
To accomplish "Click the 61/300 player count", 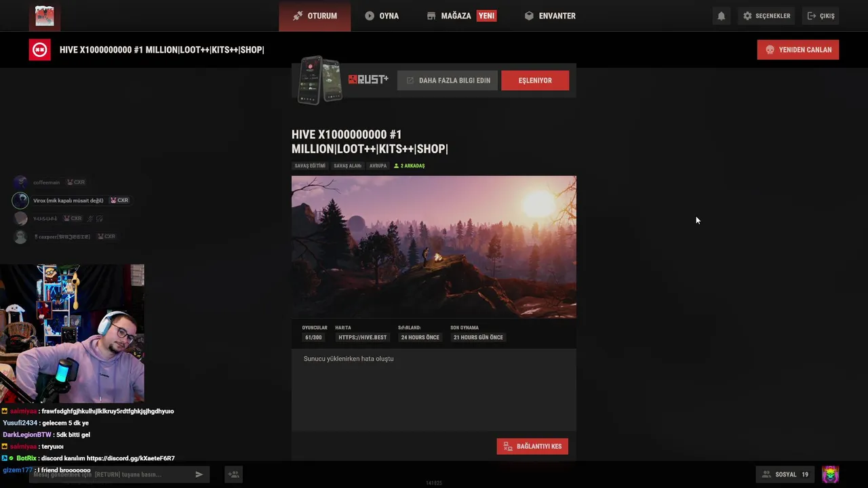I will pyautogui.click(x=313, y=337).
